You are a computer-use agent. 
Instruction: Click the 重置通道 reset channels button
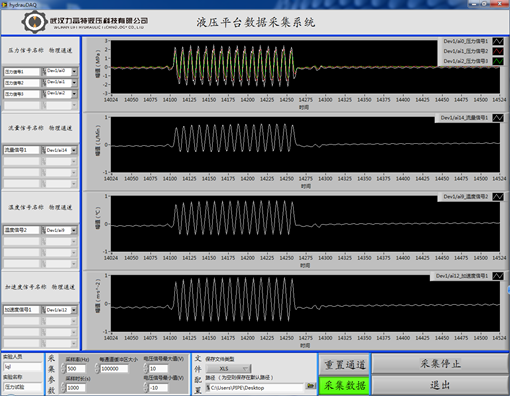coord(344,364)
